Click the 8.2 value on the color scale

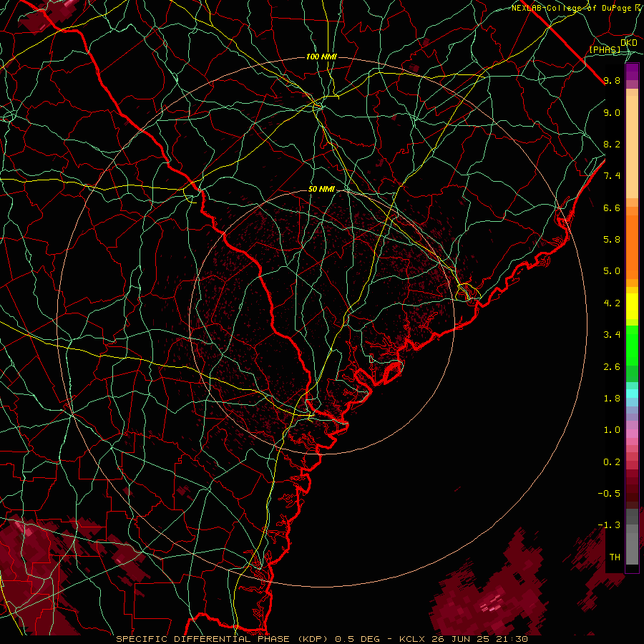coord(612,144)
